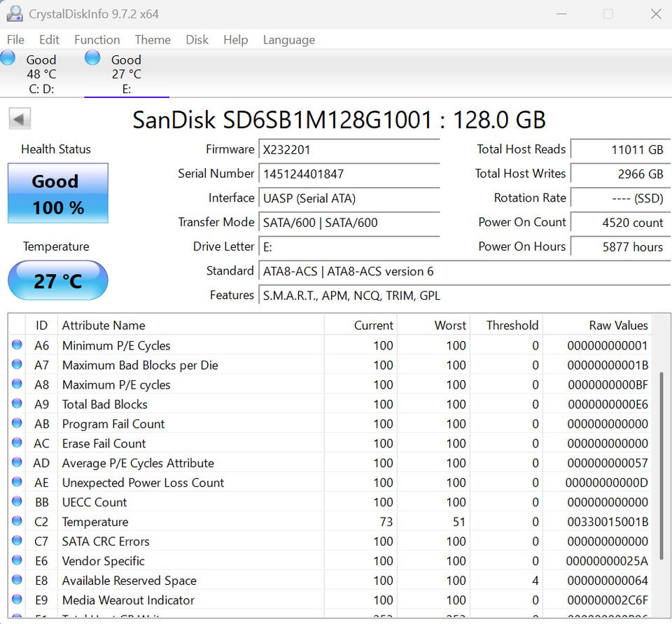The height and width of the screenshot is (624, 672).
Task: Click status dot for Total Bad Blocks
Action: pos(17,403)
